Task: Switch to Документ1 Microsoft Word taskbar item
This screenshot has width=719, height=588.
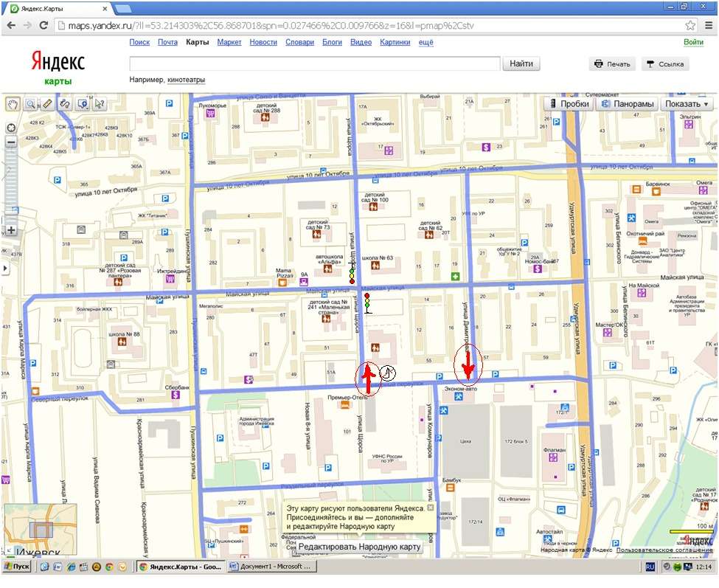Action: tap(271, 567)
